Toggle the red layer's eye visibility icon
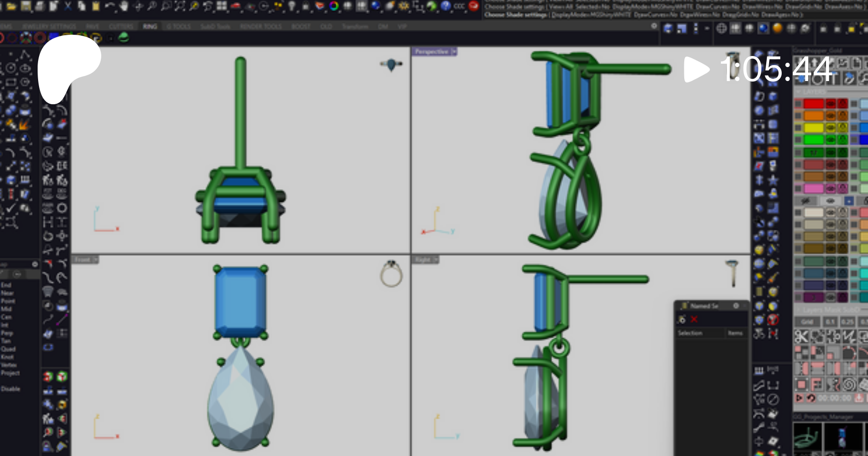The height and width of the screenshot is (456, 868). [830, 104]
